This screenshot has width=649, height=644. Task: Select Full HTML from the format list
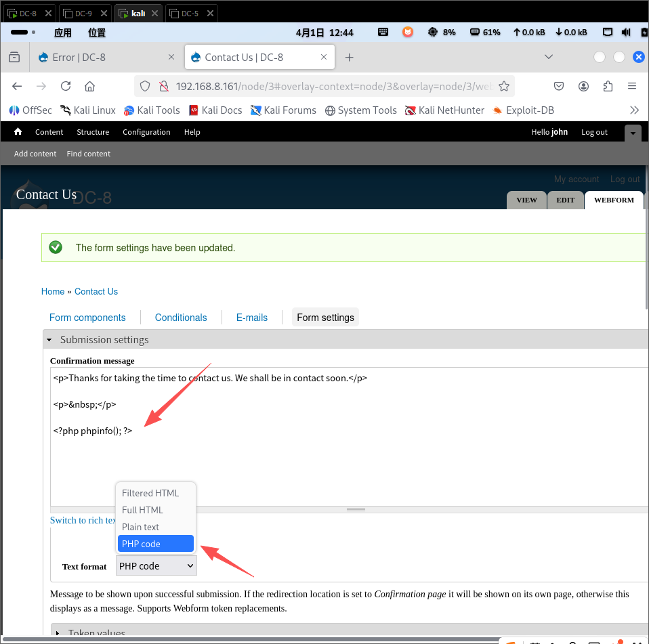(142, 510)
